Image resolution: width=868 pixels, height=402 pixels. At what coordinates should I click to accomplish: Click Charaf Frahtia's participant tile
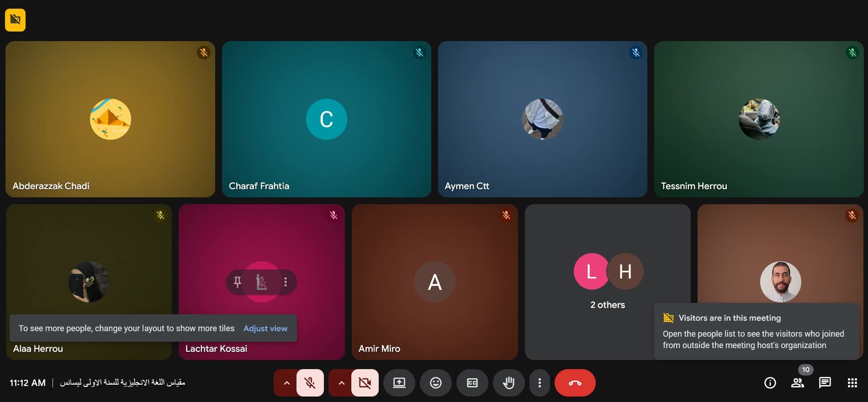pyautogui.click(x=326, y=151)
